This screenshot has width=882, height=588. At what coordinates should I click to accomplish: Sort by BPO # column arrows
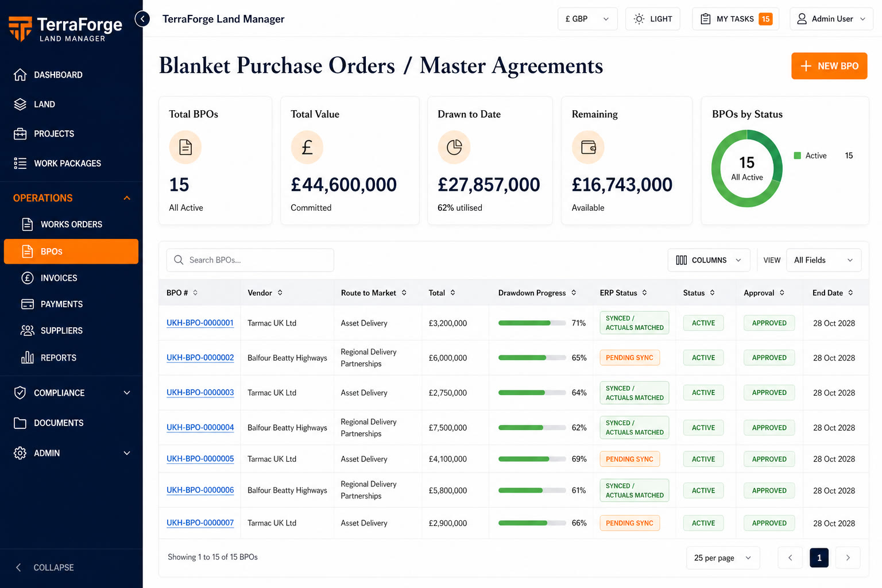(x=195, y=293)
